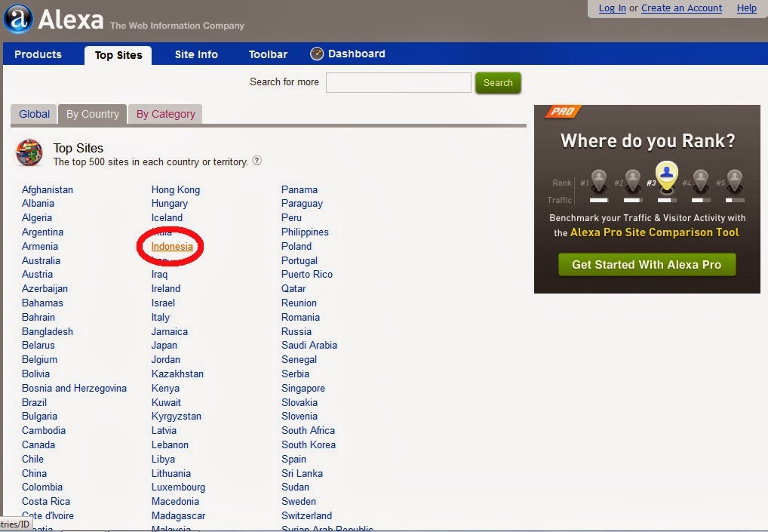Open the Australia country link
This screenshot has height=532, width=768.
click(x=41, y=260)
